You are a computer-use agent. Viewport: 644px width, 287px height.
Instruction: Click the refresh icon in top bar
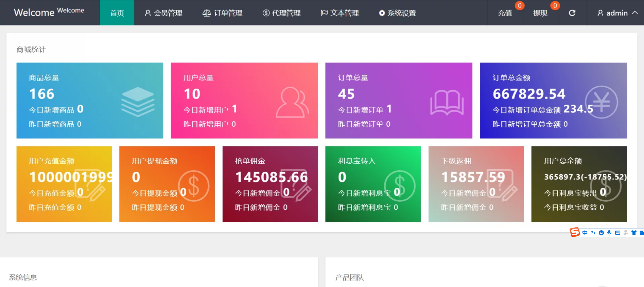coord(572,13)
